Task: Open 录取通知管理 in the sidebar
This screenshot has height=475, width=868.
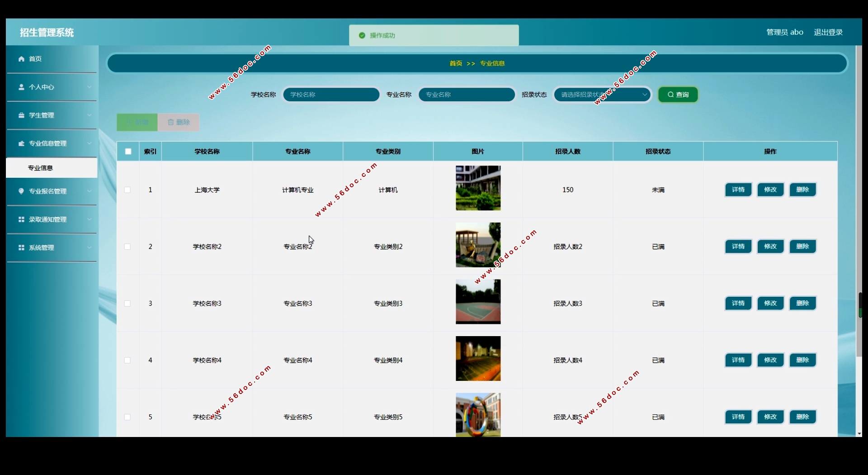Action: click(x=52, y=219)
